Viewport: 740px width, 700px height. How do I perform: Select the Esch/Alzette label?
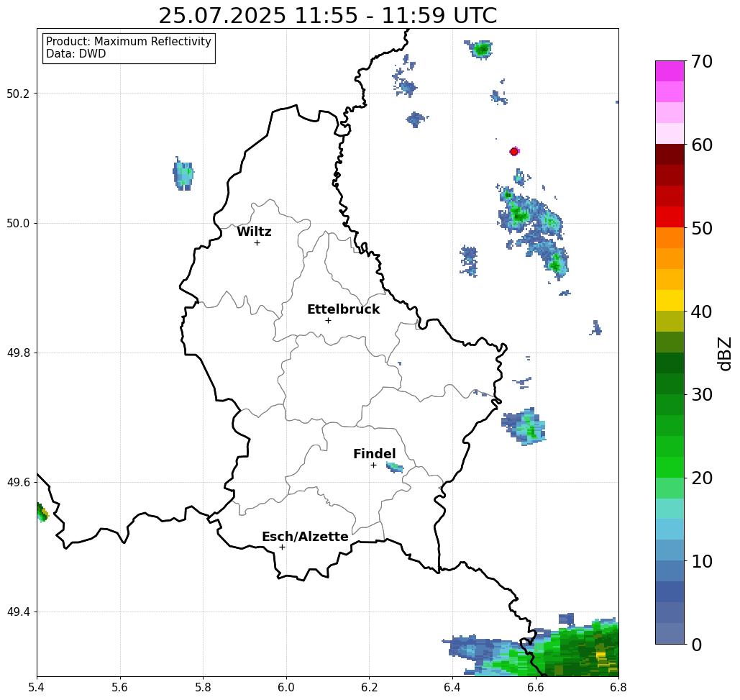(305, 537)
